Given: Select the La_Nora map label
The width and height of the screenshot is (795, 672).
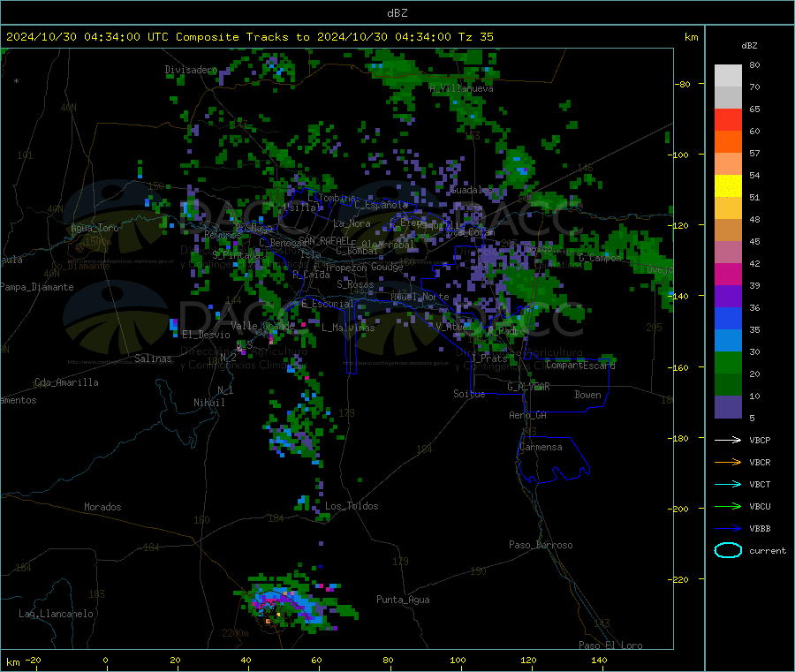Looking at the screenshot, I should 352,223.
